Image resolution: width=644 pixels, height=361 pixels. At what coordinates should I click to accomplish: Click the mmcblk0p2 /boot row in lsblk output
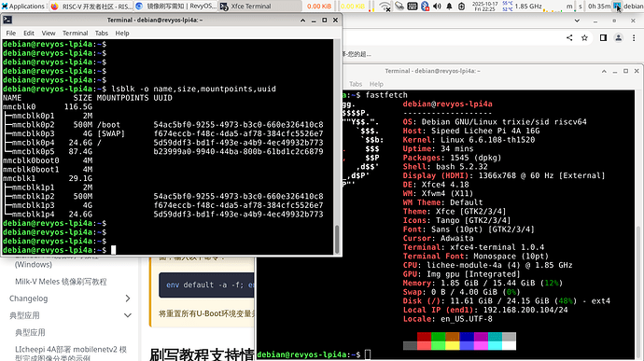[x=163, y=125]
